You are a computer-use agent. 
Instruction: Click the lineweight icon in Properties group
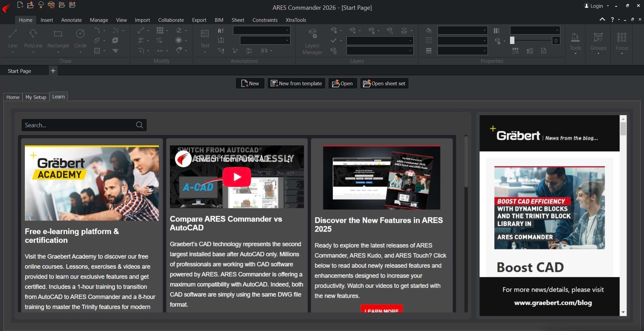tap(429, 51)
